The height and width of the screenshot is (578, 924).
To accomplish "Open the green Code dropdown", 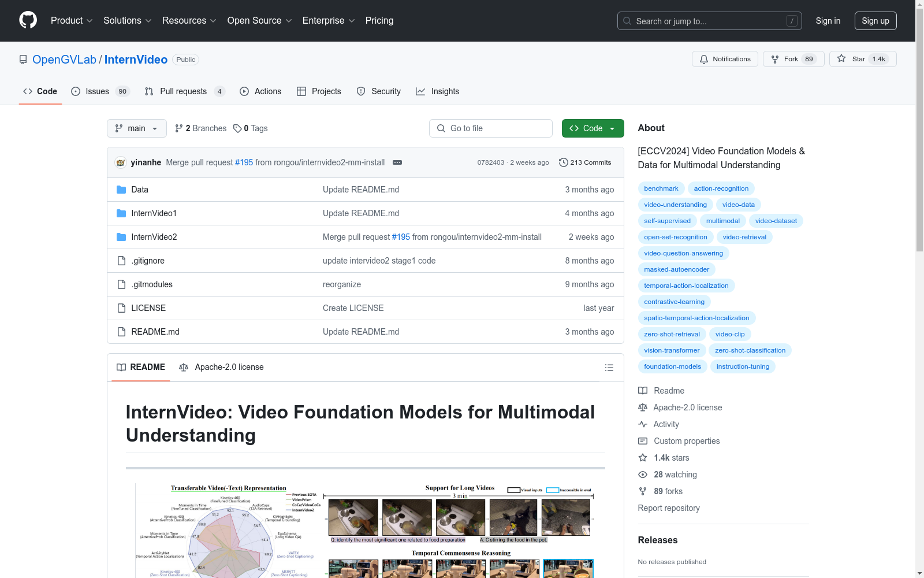I will point(593,128).
